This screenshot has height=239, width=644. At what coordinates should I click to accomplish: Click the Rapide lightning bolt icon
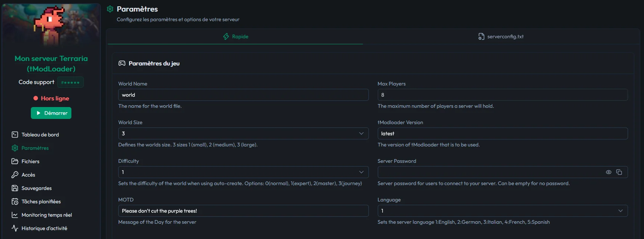pos(226,36)
